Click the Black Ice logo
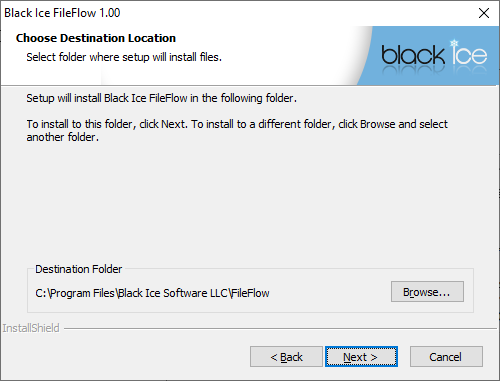The width and height of the screenshot is (500, 381). click(434, 53)
